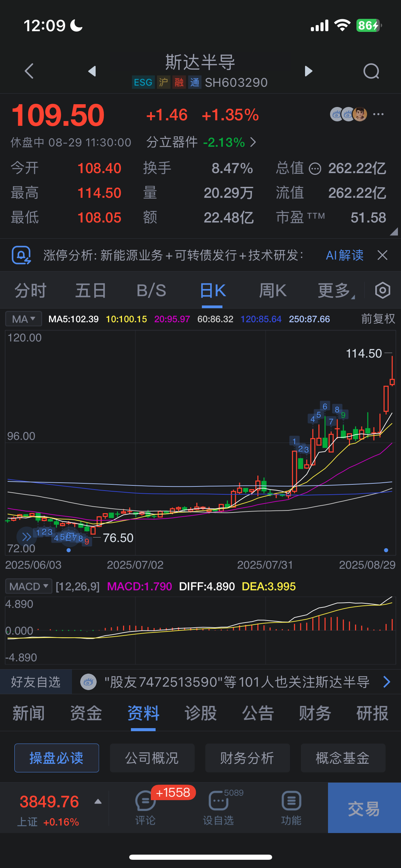The width and height of the screenshot is (401, 868).
Task: Open the three-dot more menu
Action: [378, 114]
